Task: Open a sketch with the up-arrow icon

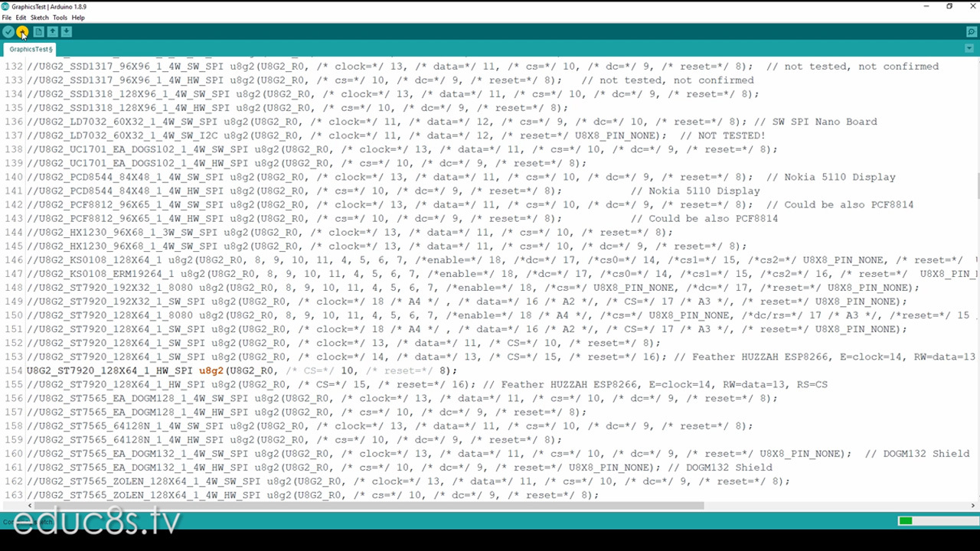Action: point(52,32)
